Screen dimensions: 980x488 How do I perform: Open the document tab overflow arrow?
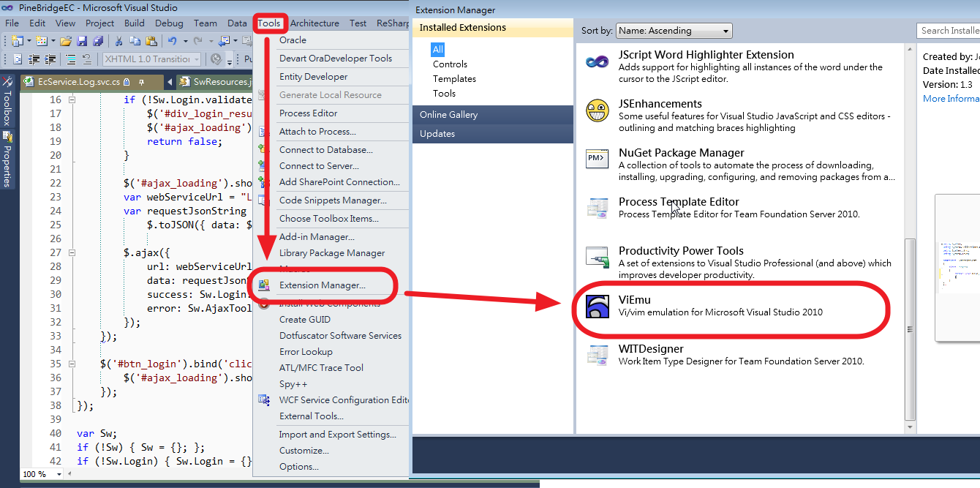(170, 82)
